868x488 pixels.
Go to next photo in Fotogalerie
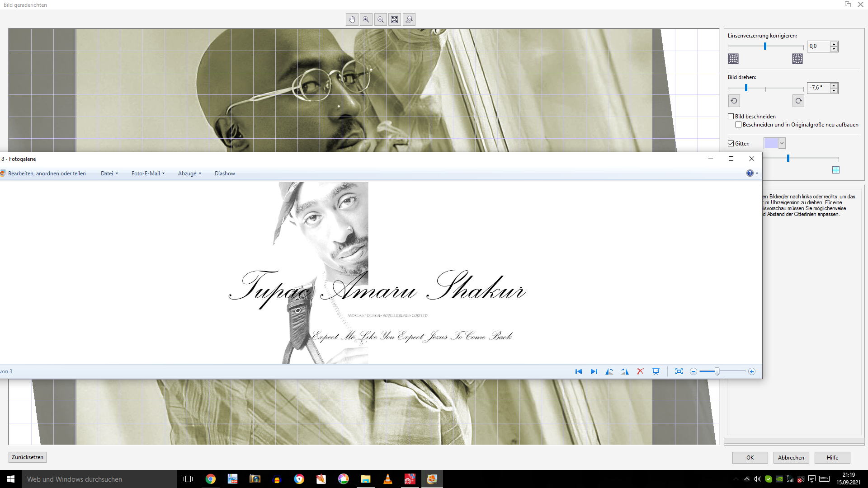click(594, 371)
